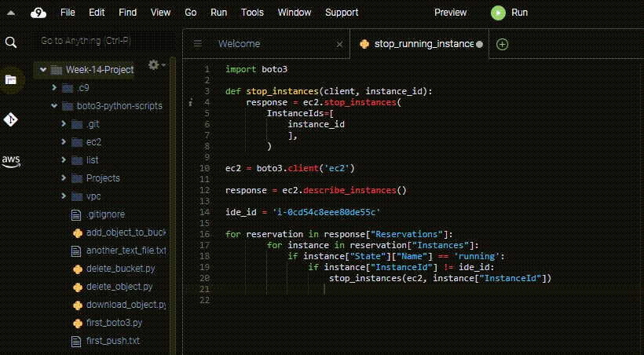Click the folder icon of ec2
Viewport: 644px width, 355px height.
point(77,142)
